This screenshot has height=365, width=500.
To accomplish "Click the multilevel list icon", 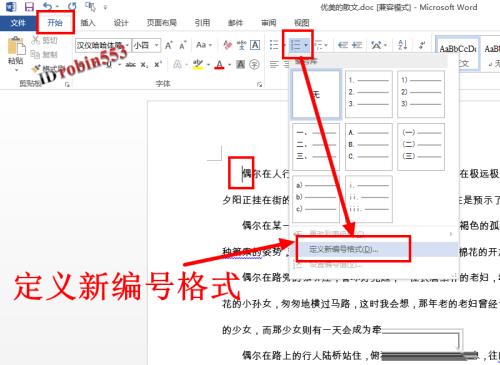I will [319, 45].
